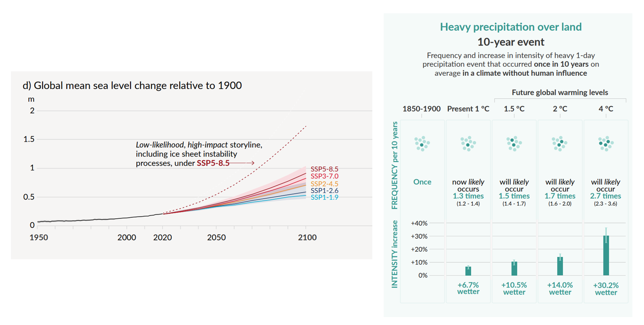Click the dark blue SSP1-2.6 scenario label
The height and width of the screenshot is (325, 644).
click(324, 191)
